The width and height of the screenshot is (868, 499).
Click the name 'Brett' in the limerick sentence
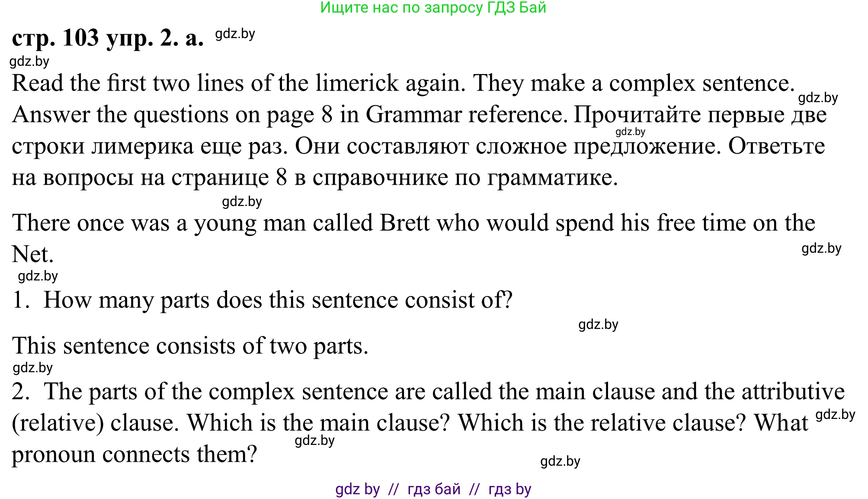(x=404, y=223)
